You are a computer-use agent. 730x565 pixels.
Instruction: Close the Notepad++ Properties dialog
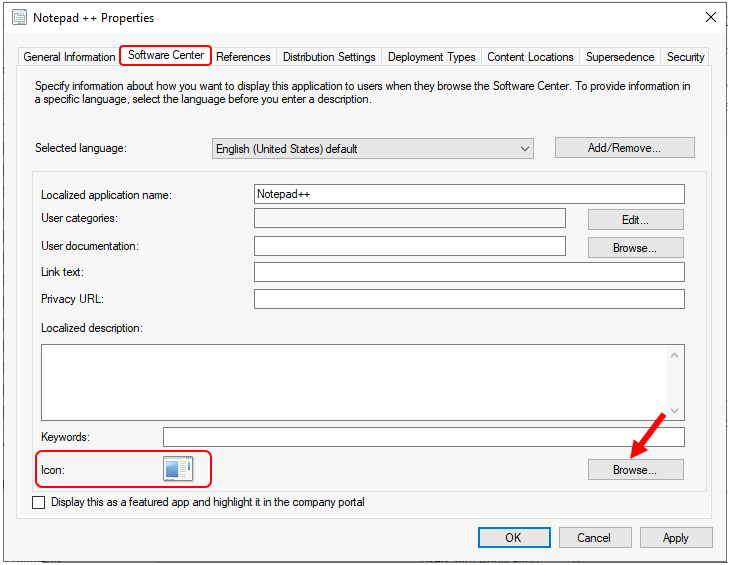coord(710,17)
